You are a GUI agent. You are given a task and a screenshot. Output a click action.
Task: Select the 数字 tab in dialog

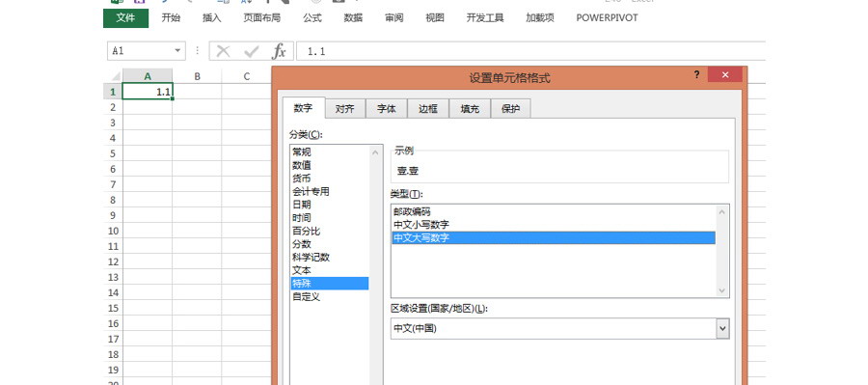303,108
